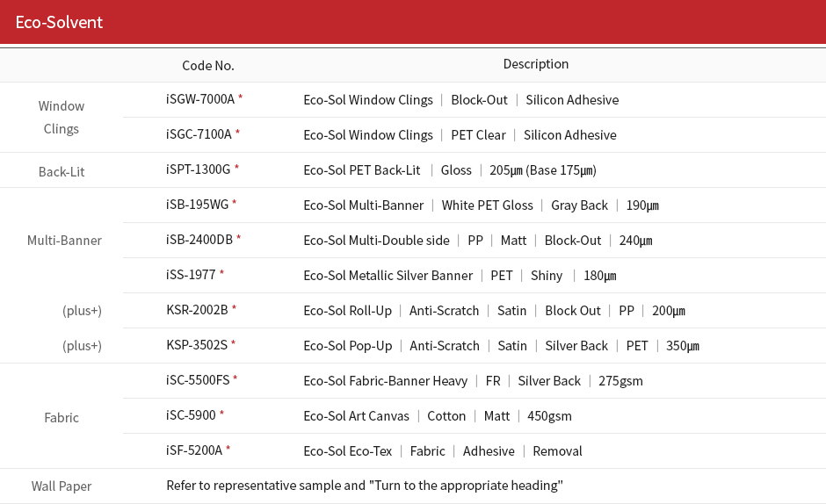Open the iSPT-1300G Back-Lit code
826x504 pixels.
(198, 169)
